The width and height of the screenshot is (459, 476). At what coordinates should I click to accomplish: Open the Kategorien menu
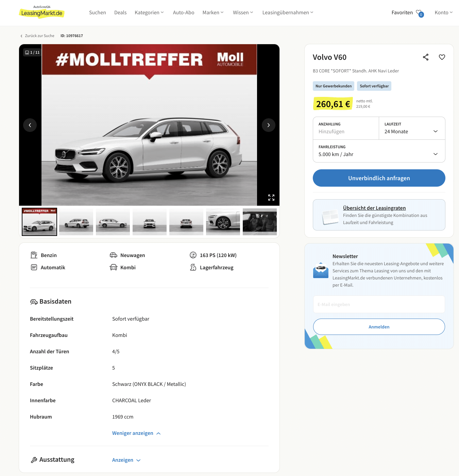coord(149,13)
